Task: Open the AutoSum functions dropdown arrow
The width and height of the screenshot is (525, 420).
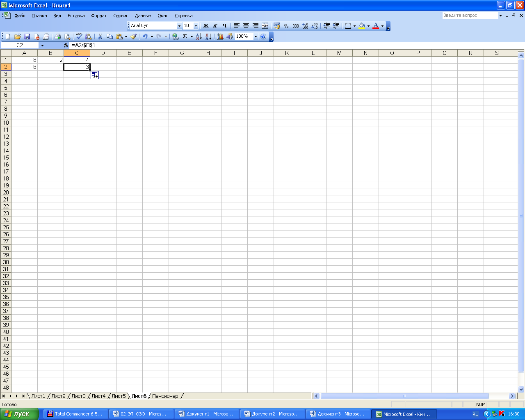Action: (x=192, y=37)
